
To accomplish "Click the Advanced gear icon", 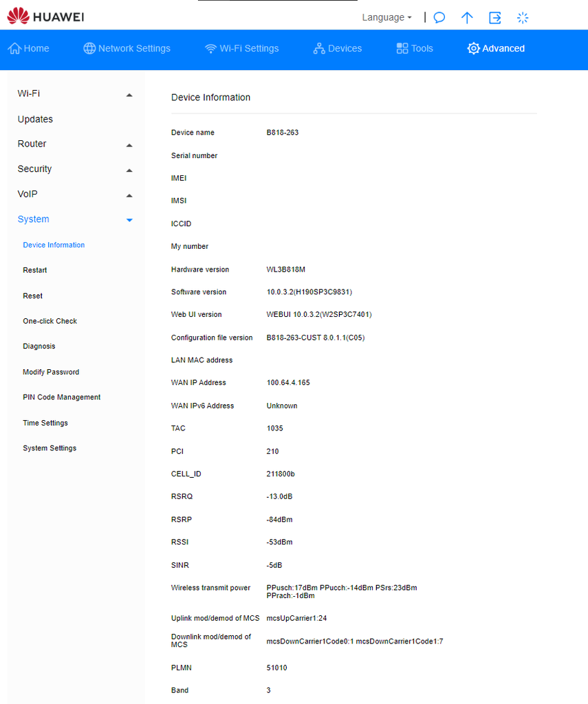I will (x=473, y=48).
